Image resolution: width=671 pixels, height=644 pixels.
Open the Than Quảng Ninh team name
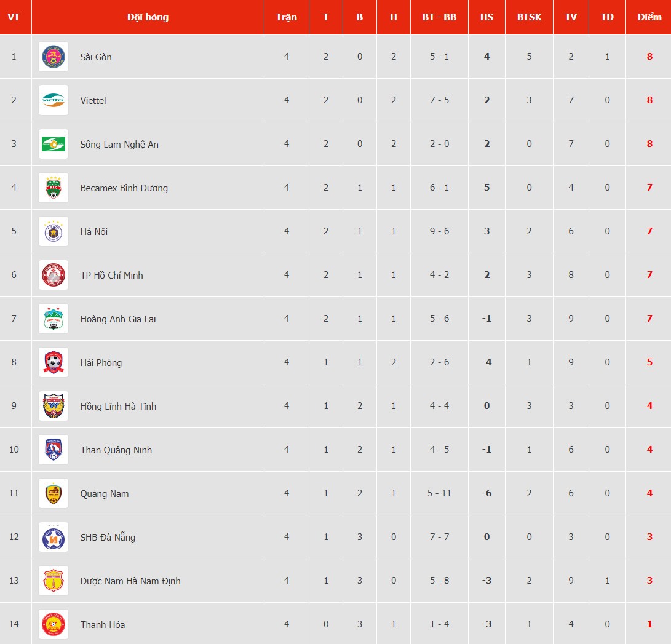tap(116, 450)
